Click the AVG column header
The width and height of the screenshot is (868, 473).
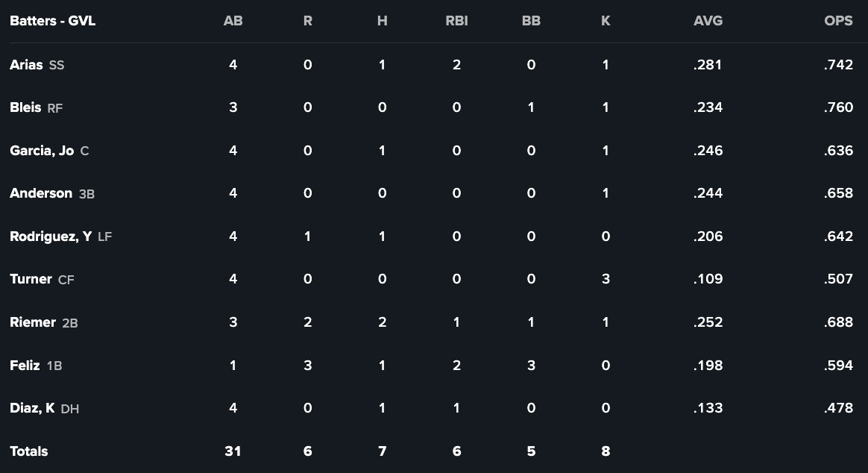click(708, 21)
